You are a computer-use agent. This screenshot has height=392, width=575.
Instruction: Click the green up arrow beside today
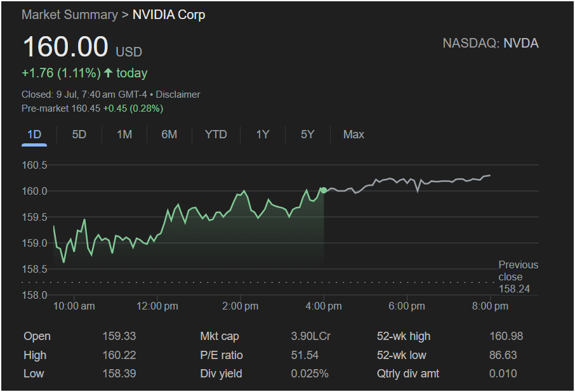pos(108,72)
